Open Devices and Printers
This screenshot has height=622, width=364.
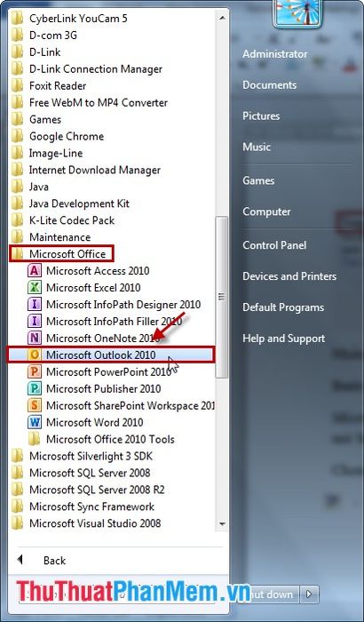[289, 276]
